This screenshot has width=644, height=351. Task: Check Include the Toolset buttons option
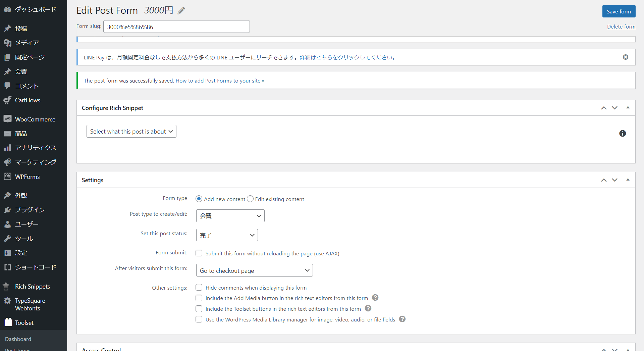click(x=199, y=309)
